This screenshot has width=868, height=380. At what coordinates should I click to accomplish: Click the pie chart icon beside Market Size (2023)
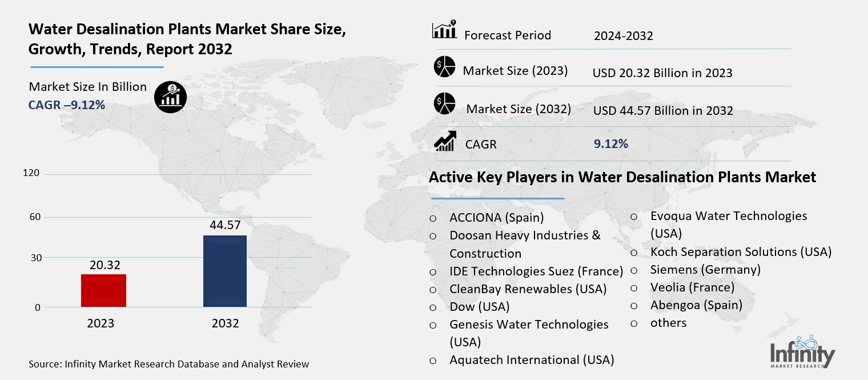tap(444, 67)
